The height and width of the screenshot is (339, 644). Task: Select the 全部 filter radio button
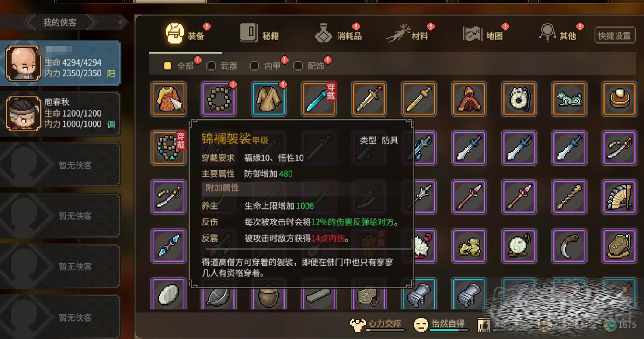[167, 66]
